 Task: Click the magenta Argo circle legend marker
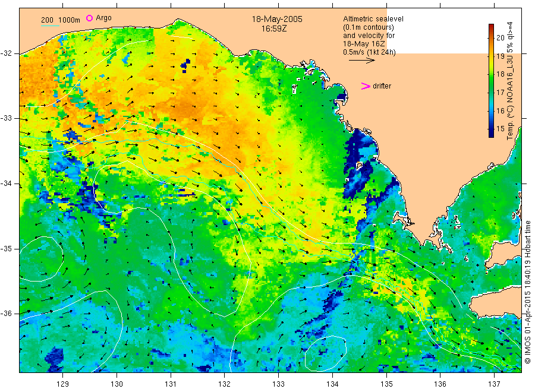tap(89, 18)
